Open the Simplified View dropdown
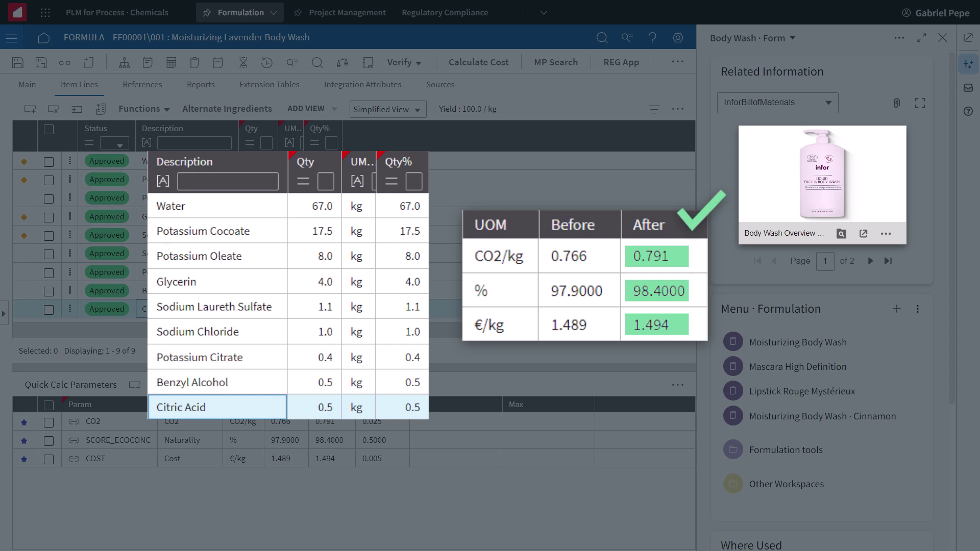Image resolution: width=980 pixels, height=551 pixels. pos(387,109)
